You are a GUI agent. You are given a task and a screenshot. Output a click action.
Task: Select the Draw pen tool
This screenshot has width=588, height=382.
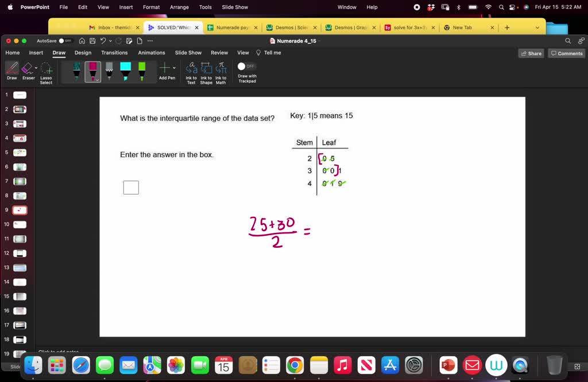11,69
